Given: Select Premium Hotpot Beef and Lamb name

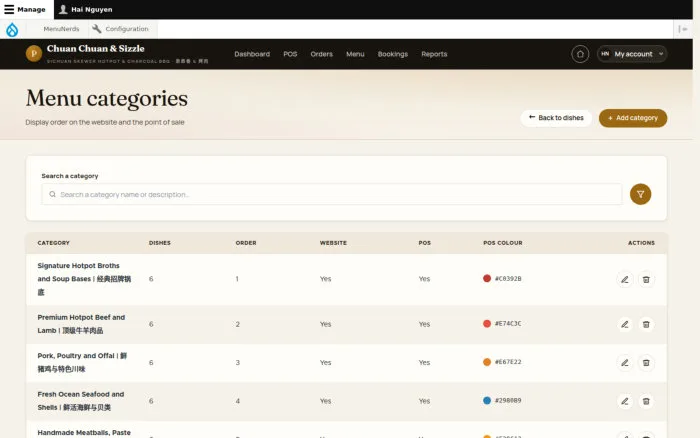Looking at the screenshot, I should 81,324.
